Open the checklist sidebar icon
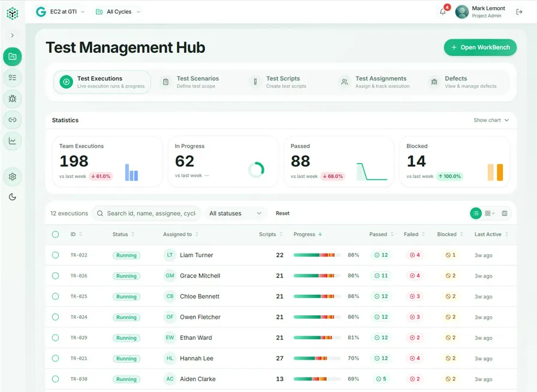 coord(13,77)
